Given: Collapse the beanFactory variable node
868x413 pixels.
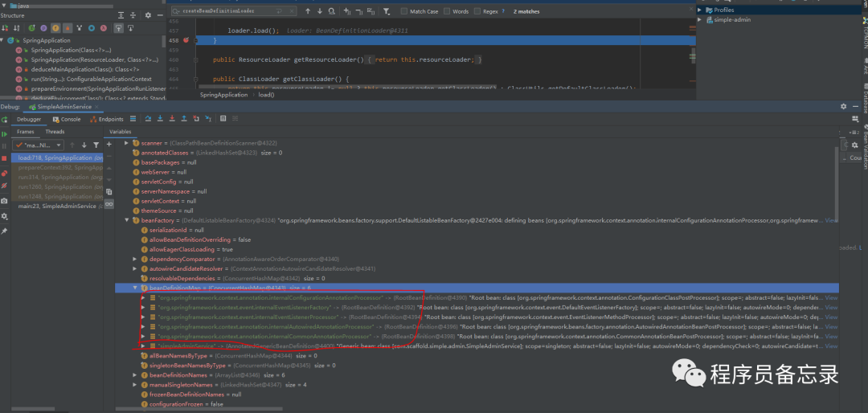Looking at the screenshot, I should [127, 220].
